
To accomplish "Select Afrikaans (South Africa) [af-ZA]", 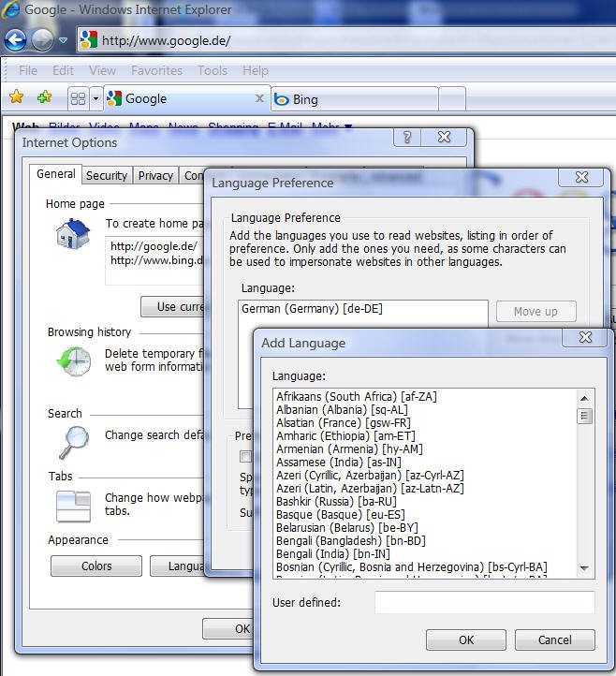I will pos(357,397).
